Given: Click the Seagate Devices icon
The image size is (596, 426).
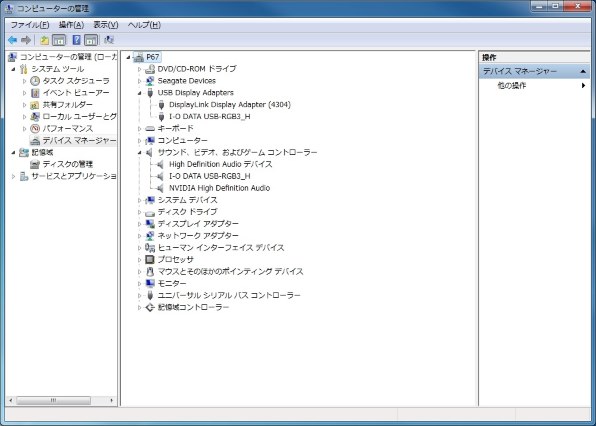Looking at the screenshot, I should pyautogui.click(x=150, y=81).
